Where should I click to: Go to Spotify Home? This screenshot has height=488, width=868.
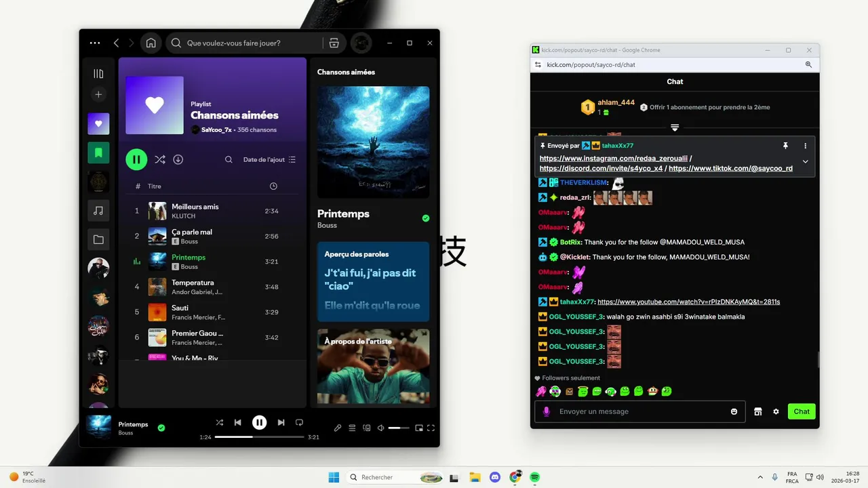(151, 43)
